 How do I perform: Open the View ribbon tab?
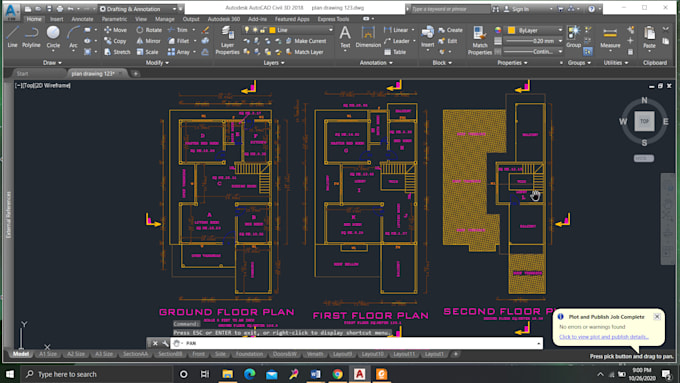click(x=141, y=19)
